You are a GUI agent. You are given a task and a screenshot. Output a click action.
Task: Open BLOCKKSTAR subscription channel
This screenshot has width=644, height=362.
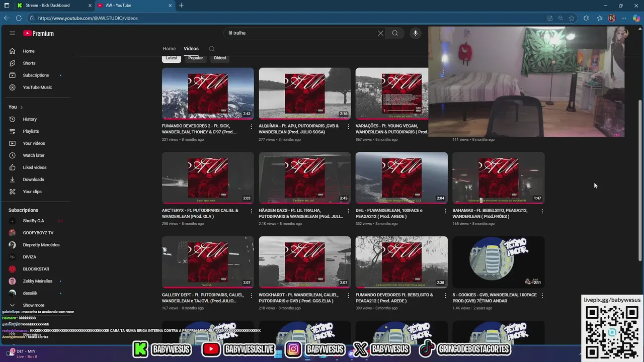pos(36,269)
